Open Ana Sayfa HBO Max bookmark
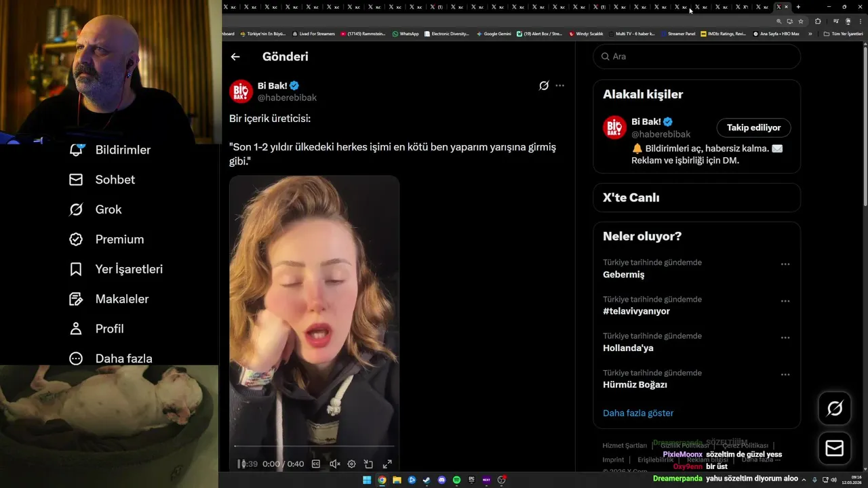 click(x=776, y=33)
